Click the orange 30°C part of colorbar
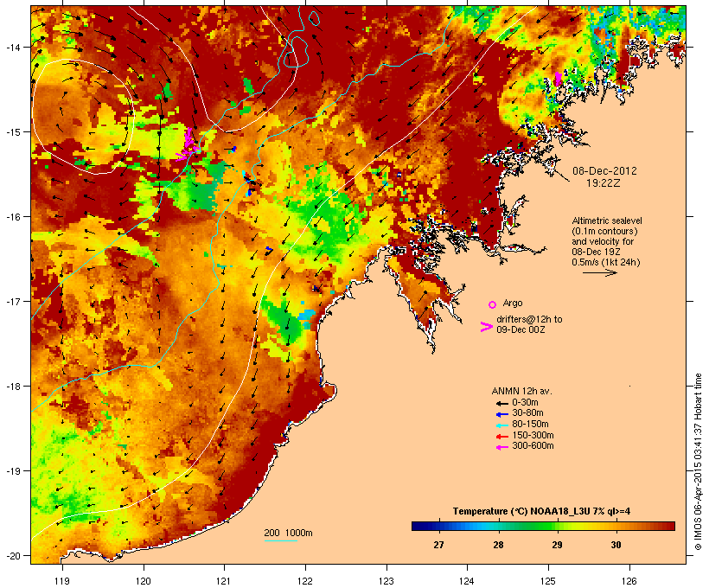709x588 pixels. tap(616, 526)
